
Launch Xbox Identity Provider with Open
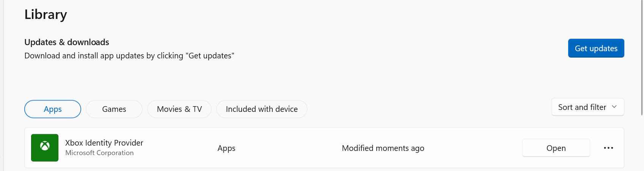coord(556,148)
